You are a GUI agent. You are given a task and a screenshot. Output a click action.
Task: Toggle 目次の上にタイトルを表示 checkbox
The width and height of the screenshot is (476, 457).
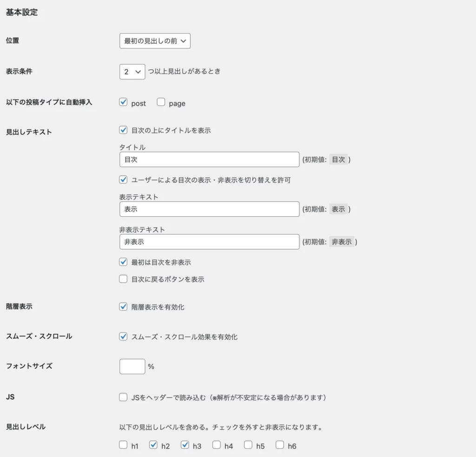tap(123, 130)
